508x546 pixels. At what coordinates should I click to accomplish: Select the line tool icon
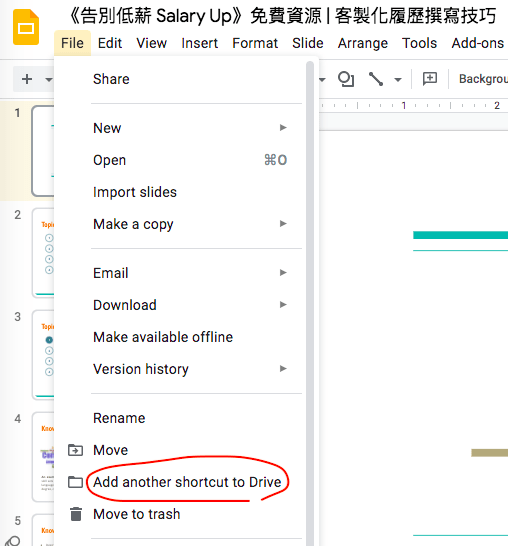point(376,79)
